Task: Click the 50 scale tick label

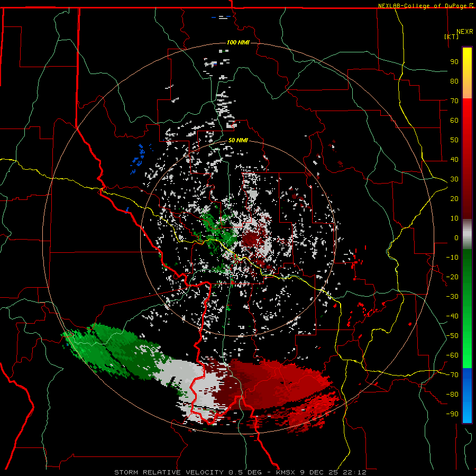Action: pos(454,140)
